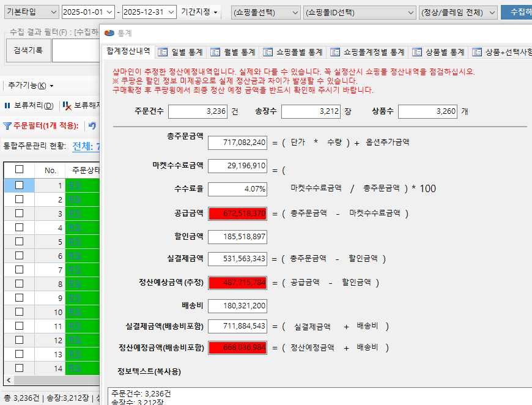
Task: Click the 주문필터 funnel icon
Action: point(7,126)
